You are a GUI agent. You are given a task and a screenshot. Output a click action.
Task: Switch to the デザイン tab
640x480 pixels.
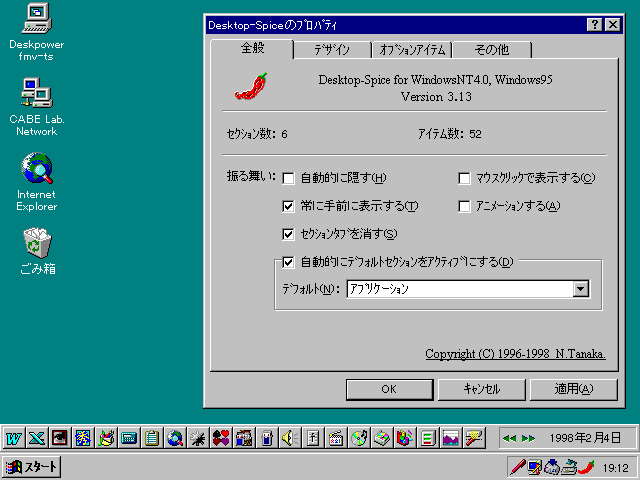point(332,50)
